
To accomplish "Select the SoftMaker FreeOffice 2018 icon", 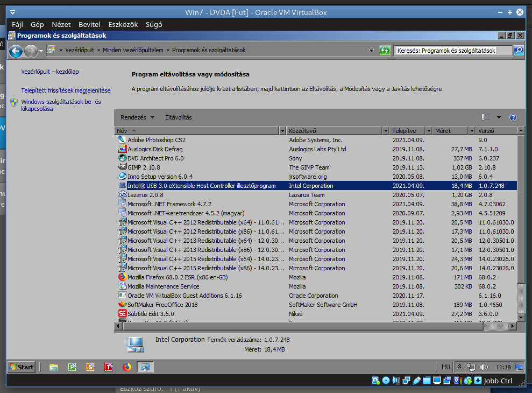I will coord(122,305).
